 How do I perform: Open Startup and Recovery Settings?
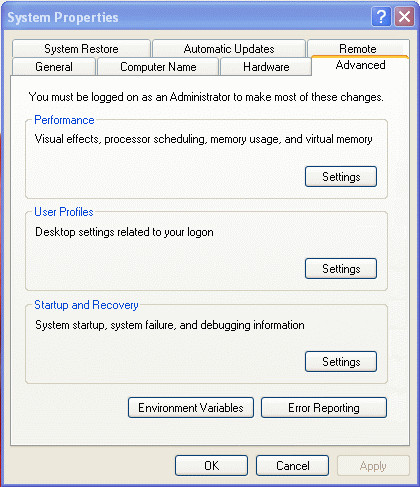point(341,362)
